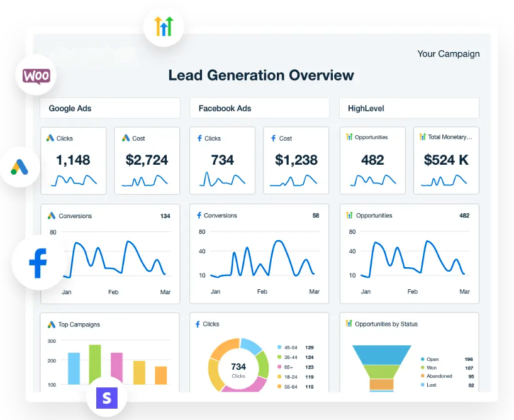Click the Open status legend dot
514x420 pixels.
422,359
